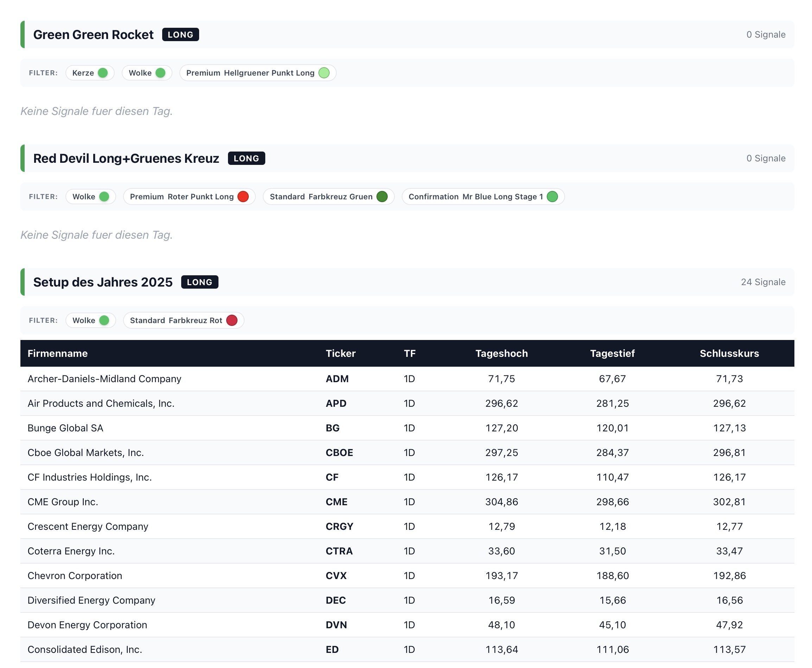Click the Tageshoch column header
Screen dimensions: 812x668
tap(501, 353)
